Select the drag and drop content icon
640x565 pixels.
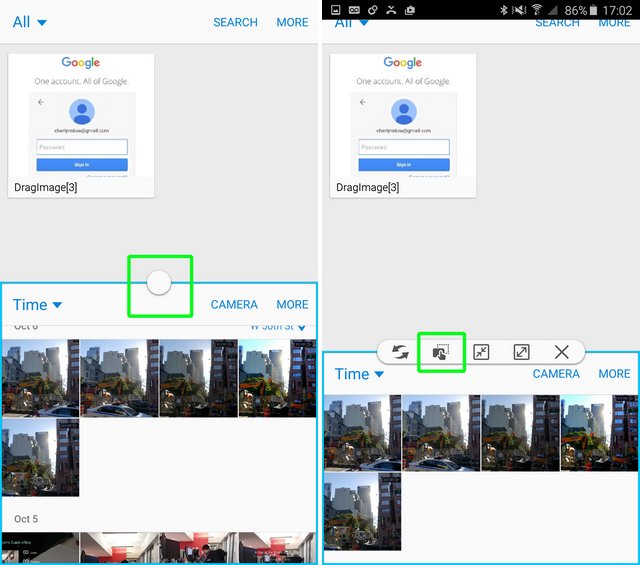(440, 352)
